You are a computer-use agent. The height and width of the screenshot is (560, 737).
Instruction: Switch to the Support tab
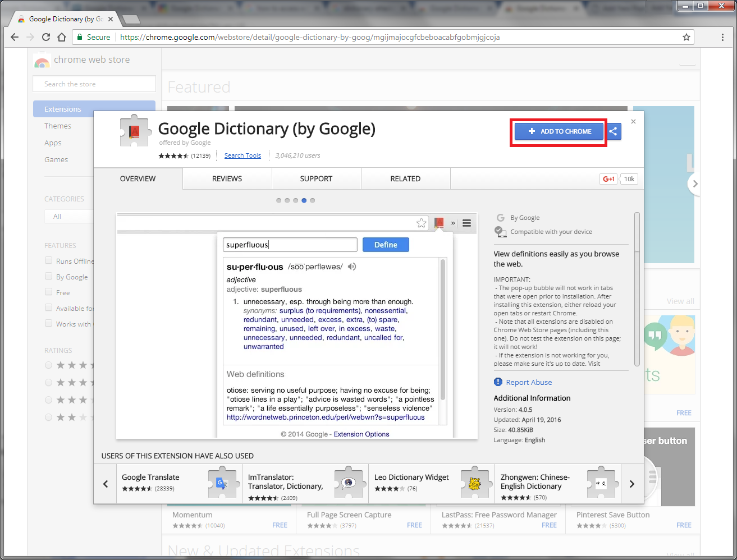317,179
